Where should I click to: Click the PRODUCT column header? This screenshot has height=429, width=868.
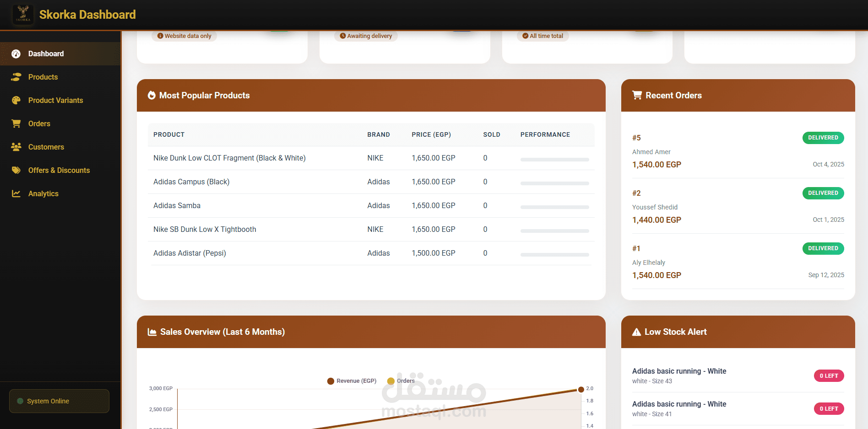point(169,134)
